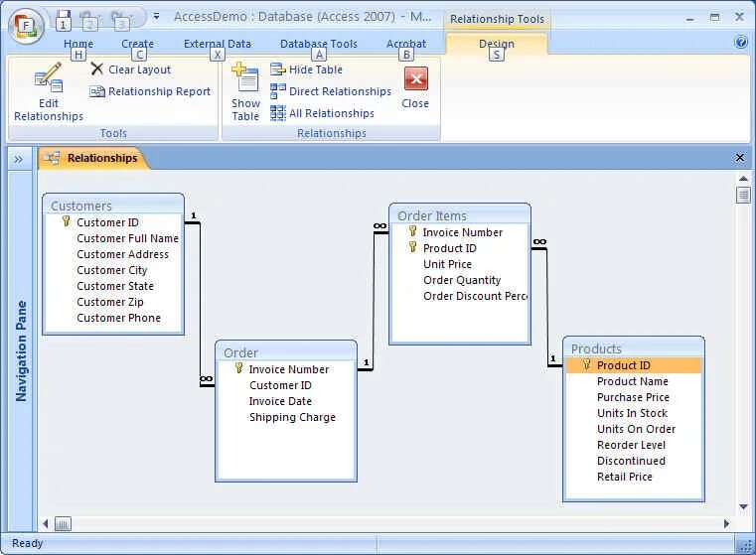The image size is (756, 555).
Task: Click the vertical scrollbar thumb
Action: pyautogui.click(x=743, y=195)
